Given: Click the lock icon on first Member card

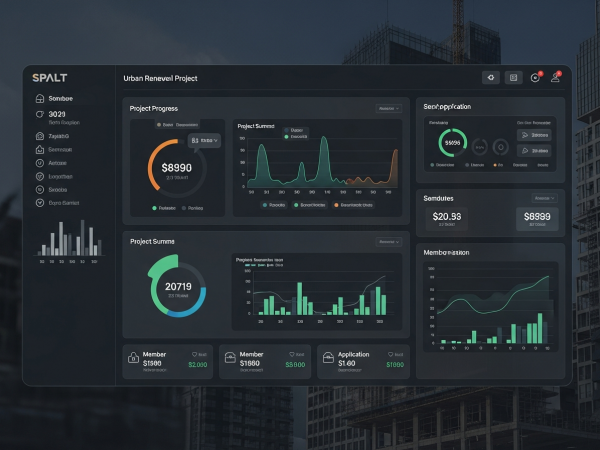Looking at the screenshot, I should pos(134,359).
